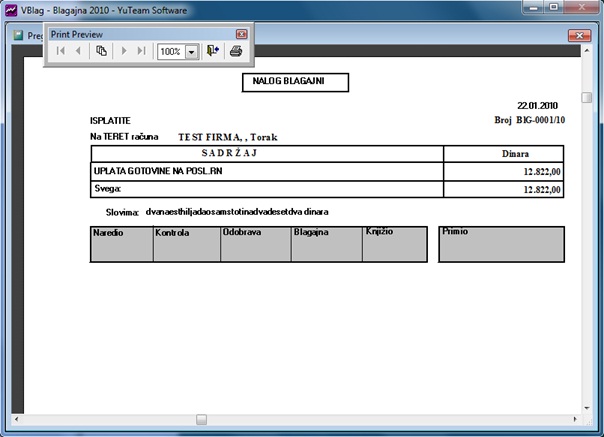The image size is (604, 437).
Task: Go to previous page arrow
Action: [x=78, y=51]
